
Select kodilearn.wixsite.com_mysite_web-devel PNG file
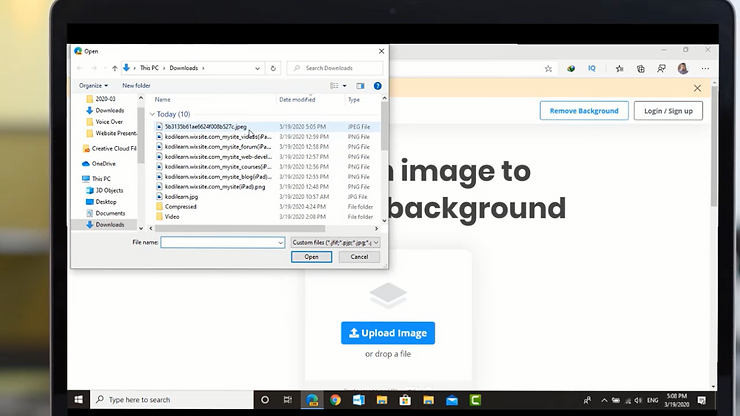218,156
